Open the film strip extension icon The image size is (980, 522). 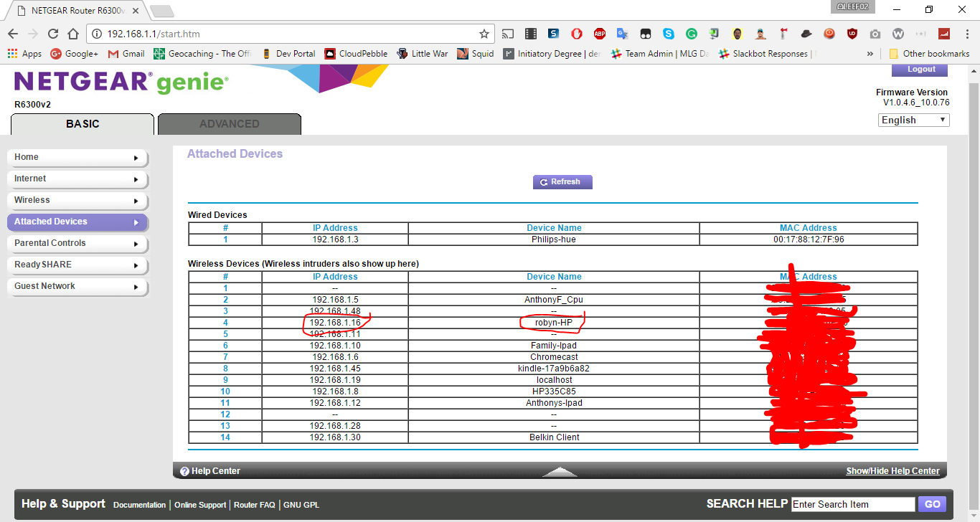pos(531,34)
